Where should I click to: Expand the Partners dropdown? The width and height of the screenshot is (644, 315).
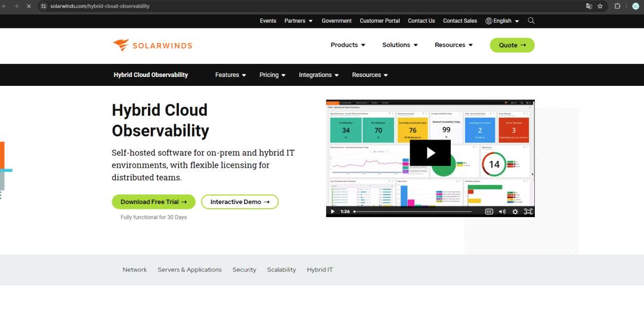click(x=299, y=20)
